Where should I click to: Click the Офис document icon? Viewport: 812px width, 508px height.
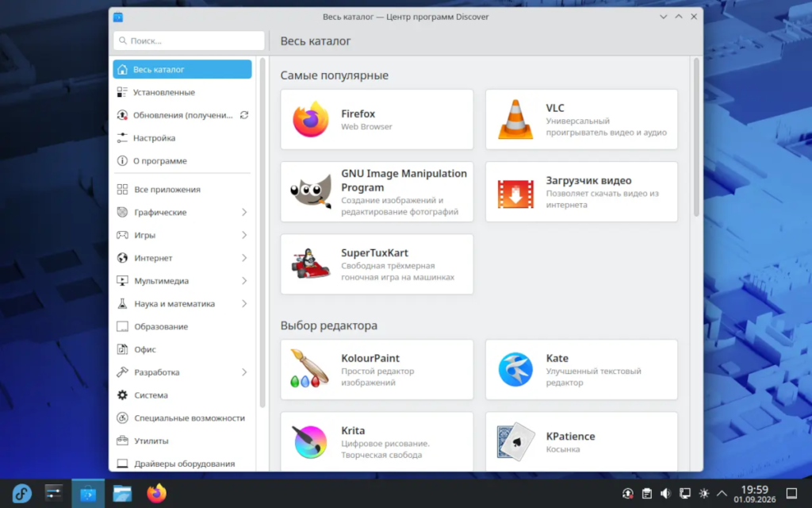click(x=122, y=349)
